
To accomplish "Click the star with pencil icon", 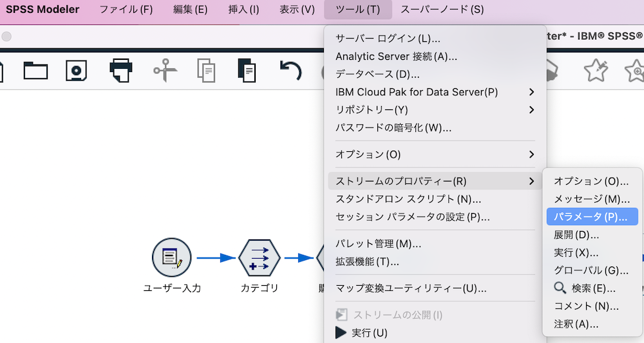I will tap(596, 70).
